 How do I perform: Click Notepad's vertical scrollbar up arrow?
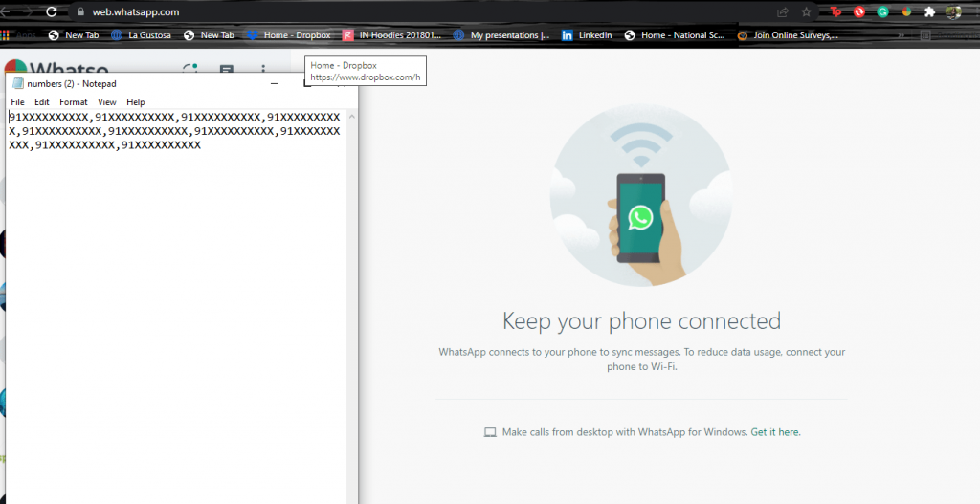point(352,117)
